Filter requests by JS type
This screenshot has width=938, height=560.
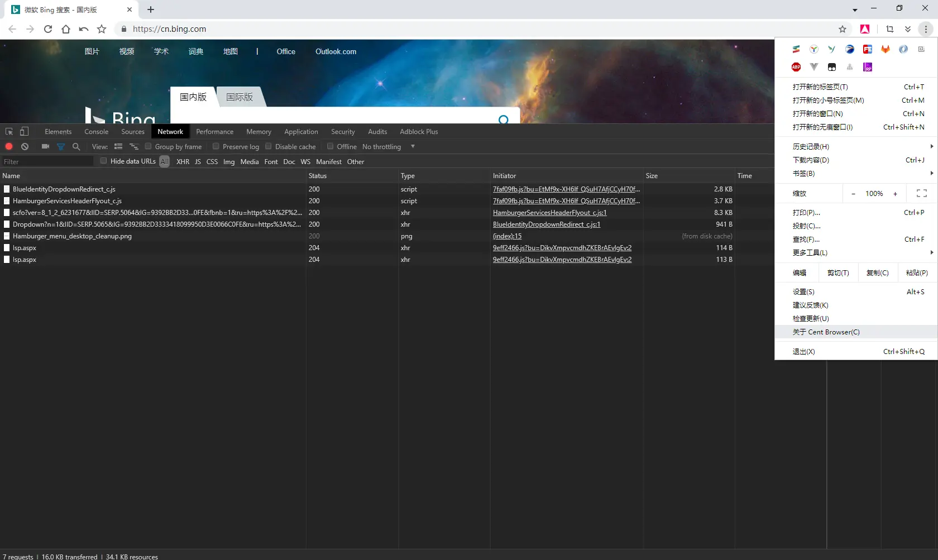pos(198,162)
